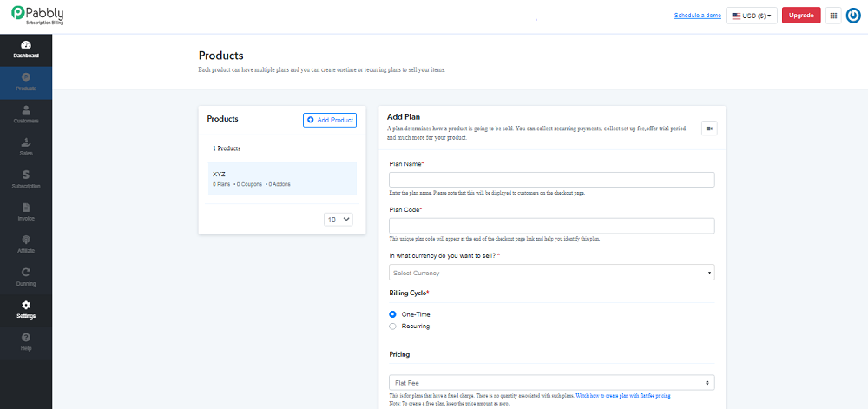The image size is (868, 409).
Task: Select the XYZ product row
Action: 282,179
